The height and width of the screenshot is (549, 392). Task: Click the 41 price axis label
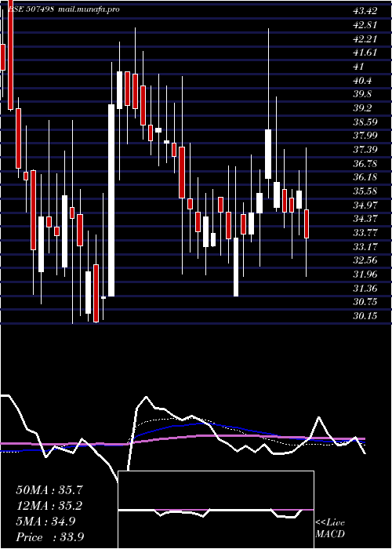click(x=359, y=67)
